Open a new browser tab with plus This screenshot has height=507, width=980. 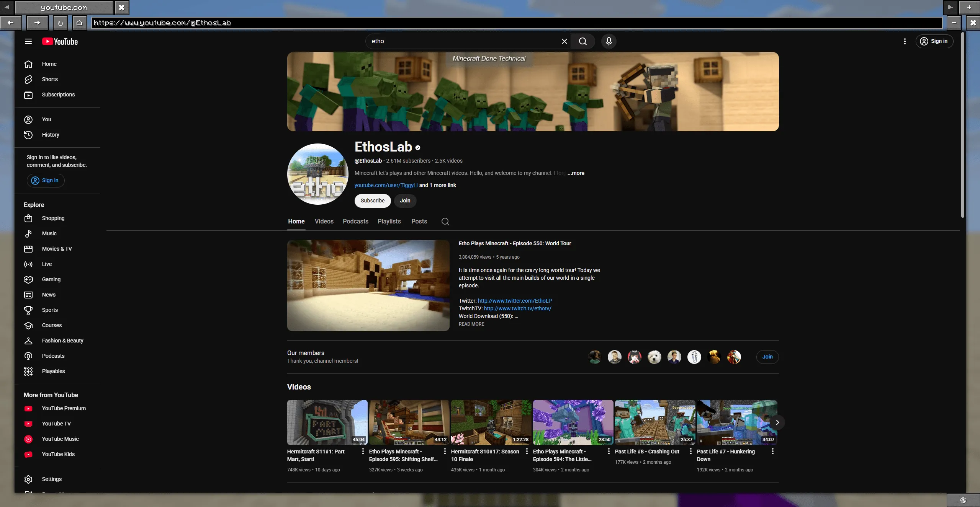(x=969, y=7)
